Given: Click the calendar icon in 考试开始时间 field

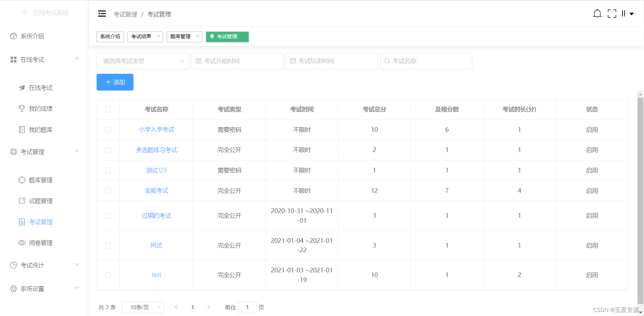Looking at the screenshot, I should 199,61.
